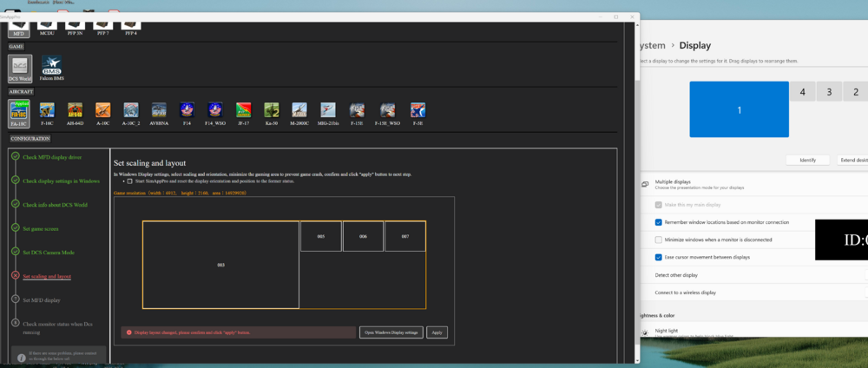Select the AH-64D aircraft icon
This screenshot has width=868, height=368.
click(75, 113)
